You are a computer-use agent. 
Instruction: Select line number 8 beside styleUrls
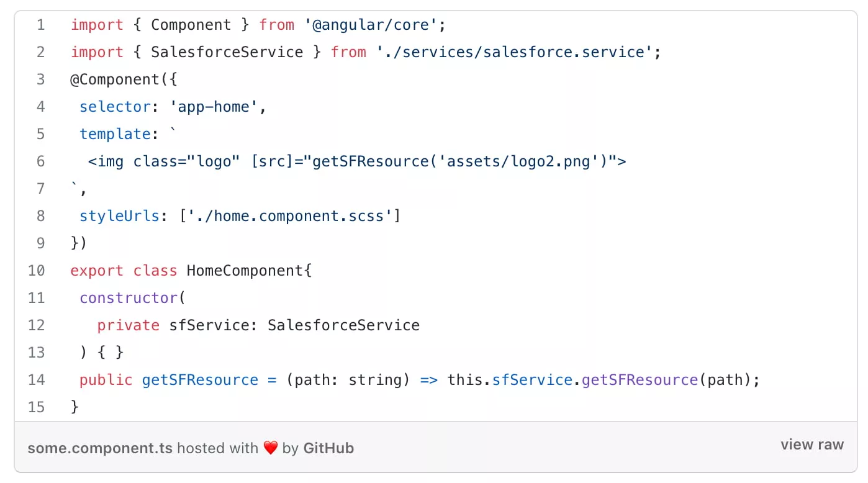(40, 216)
